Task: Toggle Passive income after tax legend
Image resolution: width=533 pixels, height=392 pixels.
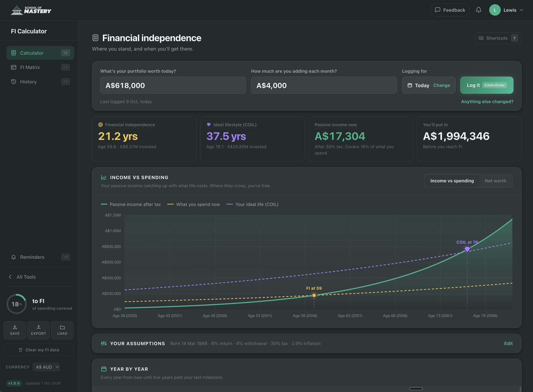Action: click(131, 204)
